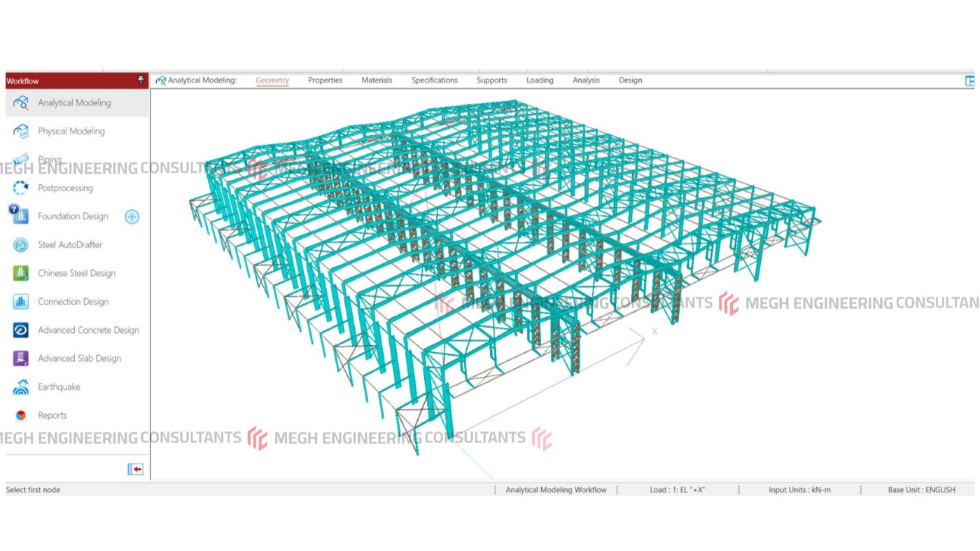Click the Advanced Concrete Design icon
This screenshot has height=551, width=980.
(x=21, y=330)
